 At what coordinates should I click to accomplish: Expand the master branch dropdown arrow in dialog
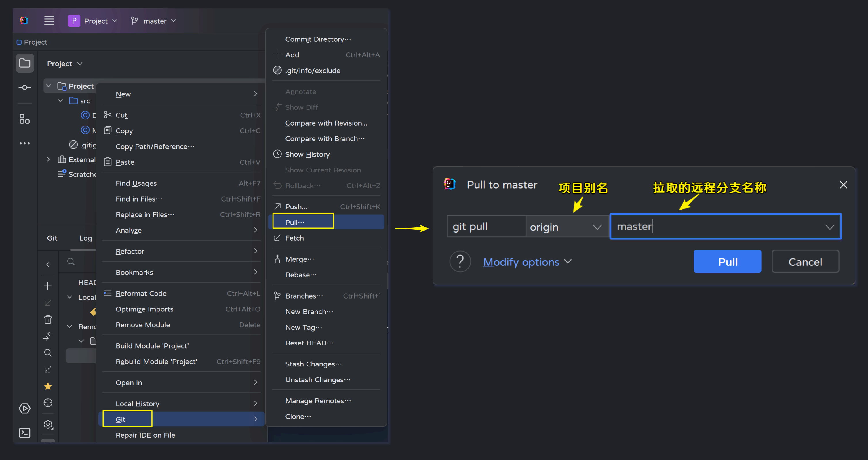click(x=829, y=227)
